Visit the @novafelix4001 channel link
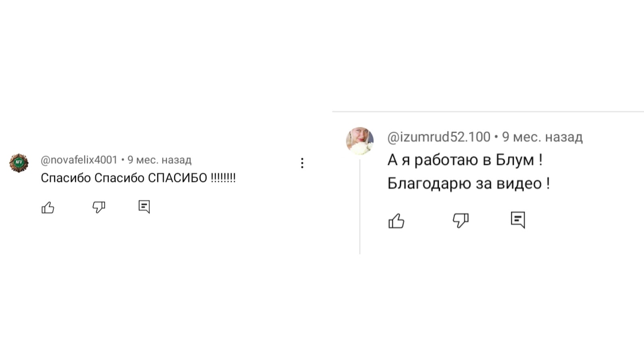The height and width of the screenshot is (362, 644). 79,160
